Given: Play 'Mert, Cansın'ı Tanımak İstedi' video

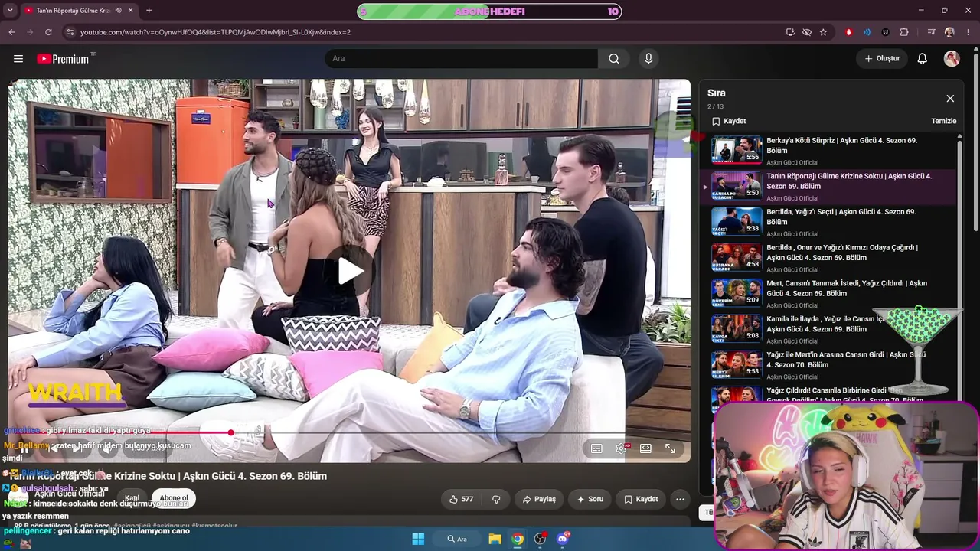Looking at the screenshot, I should pyautogui.click(x=829, y=294).
